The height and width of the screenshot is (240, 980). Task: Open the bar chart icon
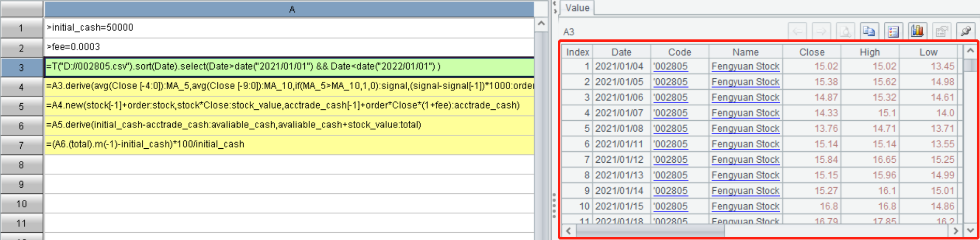point(917,32)
